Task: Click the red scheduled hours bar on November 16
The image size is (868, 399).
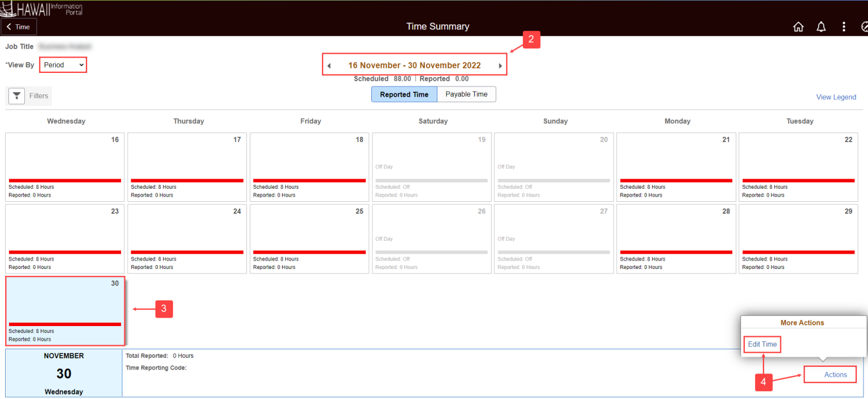Action: pyautogui.click(x=64, y=180)
